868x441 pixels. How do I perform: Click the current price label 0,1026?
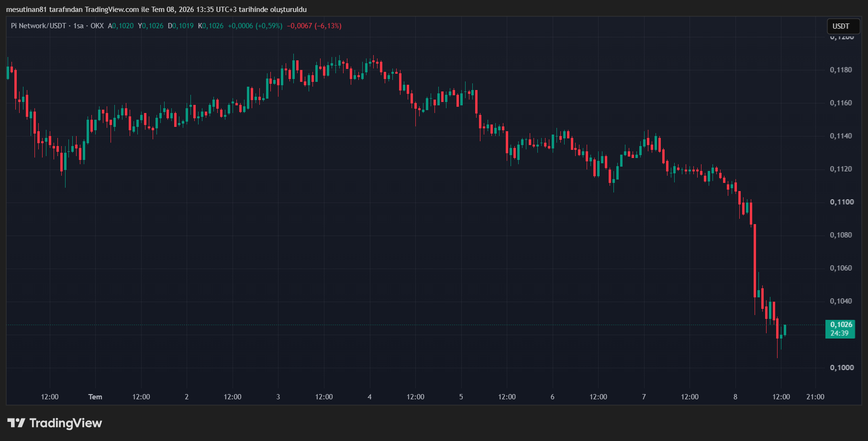(x=841, y=325)
